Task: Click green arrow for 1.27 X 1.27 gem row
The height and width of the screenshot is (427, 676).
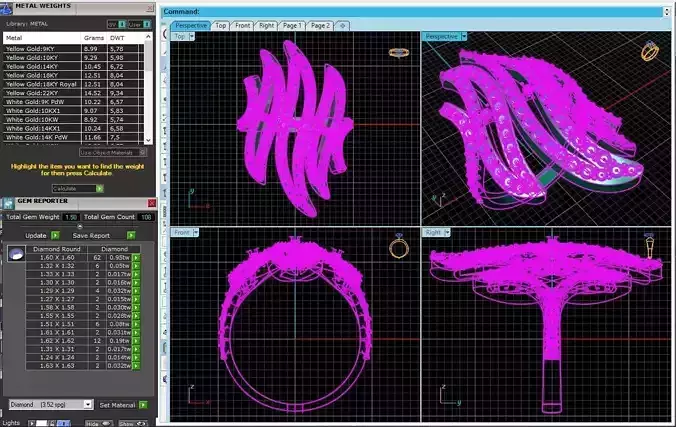Action: pyautogui.click(x=136, y=299)
